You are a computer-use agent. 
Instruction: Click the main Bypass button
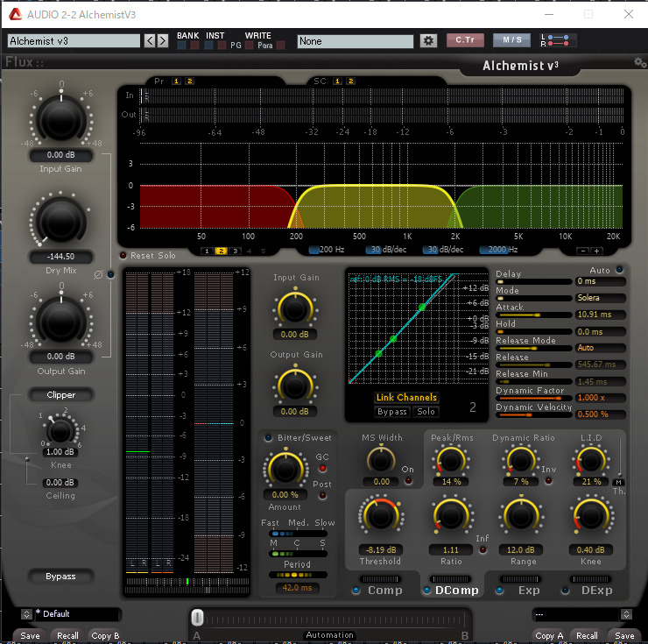coord(60,577)
